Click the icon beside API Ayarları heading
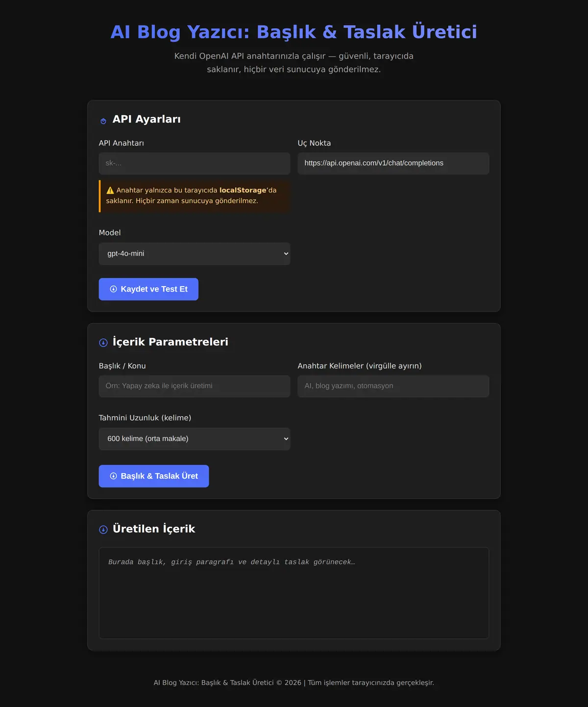Image resolution: width=588 pixels, height=707 pixels. [x=103, y=121]
